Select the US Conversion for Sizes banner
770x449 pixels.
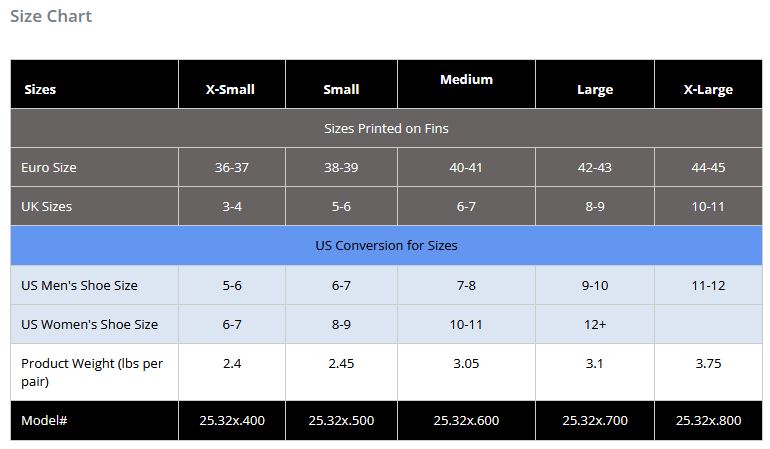386,245
